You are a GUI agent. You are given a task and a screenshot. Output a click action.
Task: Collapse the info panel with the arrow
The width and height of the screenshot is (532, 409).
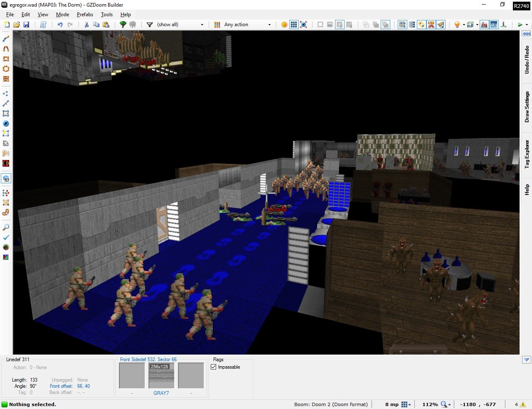tap(527, 360)
